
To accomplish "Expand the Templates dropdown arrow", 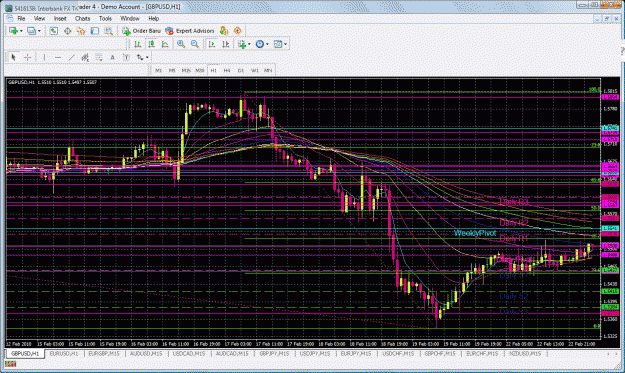I will coord(285,45).
